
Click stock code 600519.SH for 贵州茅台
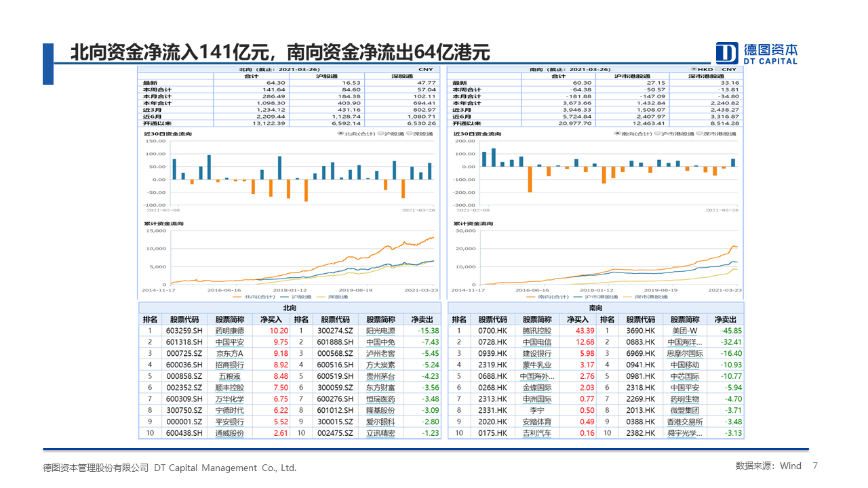click(335, 376)
